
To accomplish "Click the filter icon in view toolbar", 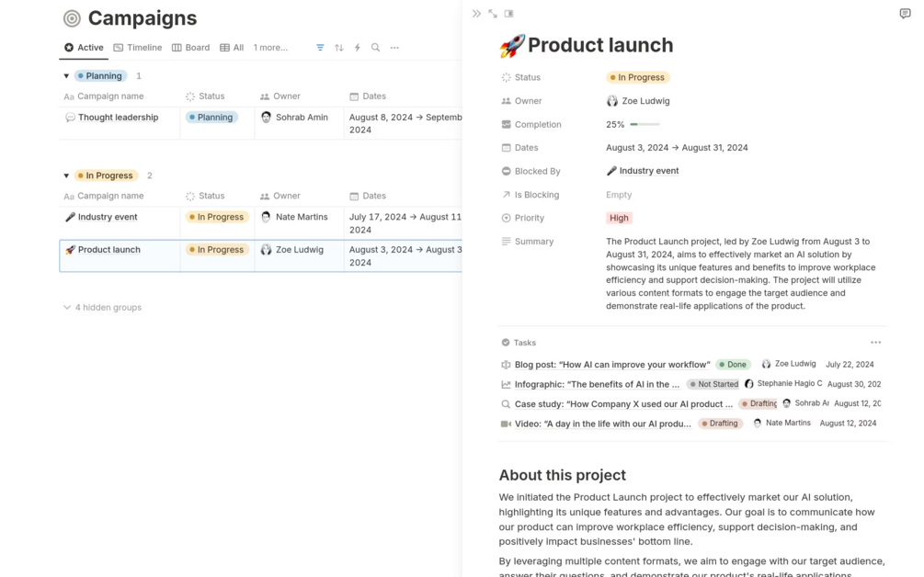I will (x=320, y=48).
